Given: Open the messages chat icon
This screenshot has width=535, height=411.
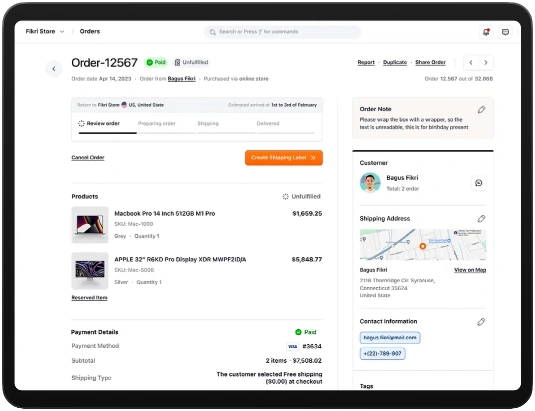Looking at the screenshot, I should point(505,32).
